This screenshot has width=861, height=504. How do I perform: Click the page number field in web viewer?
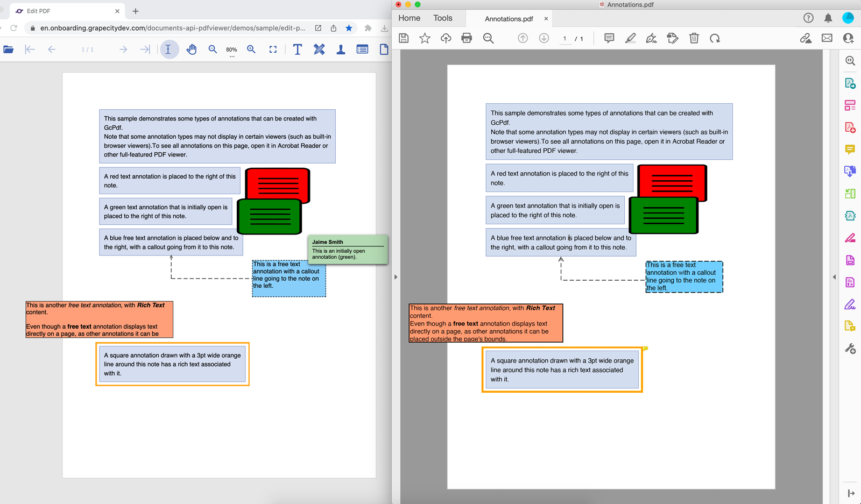point(87,49)
